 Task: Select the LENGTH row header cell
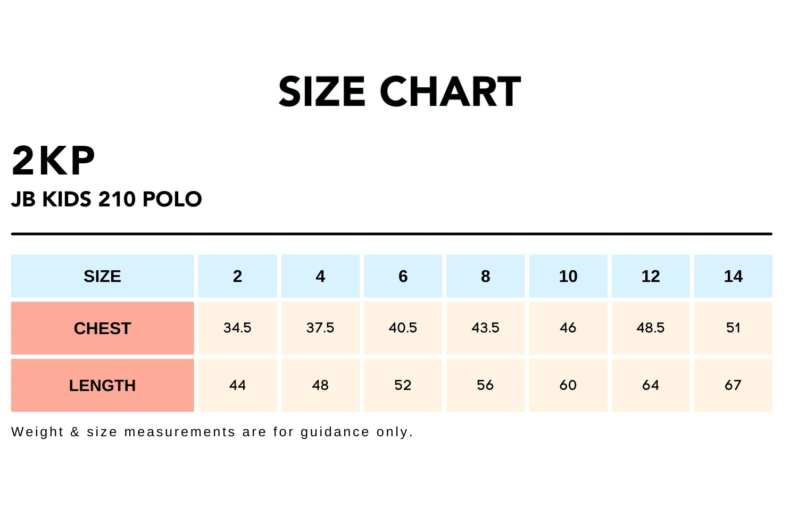(x=102, y=385)
